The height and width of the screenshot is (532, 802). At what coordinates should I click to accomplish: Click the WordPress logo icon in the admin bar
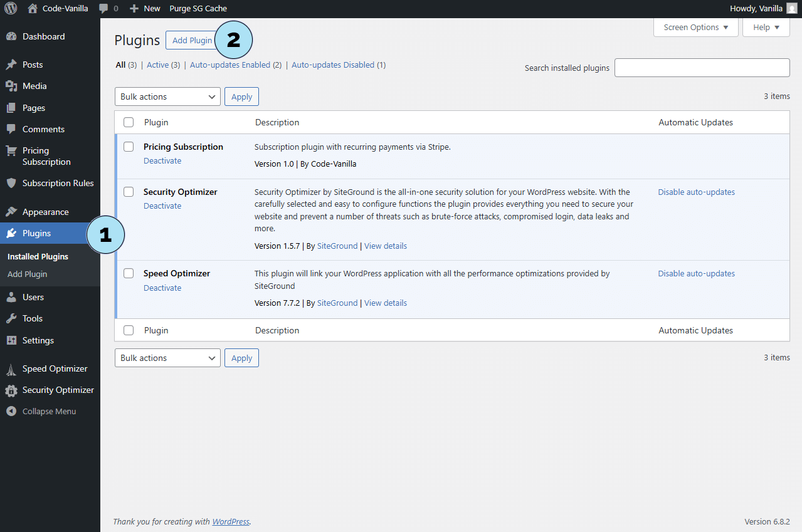(x=11, y=9)
